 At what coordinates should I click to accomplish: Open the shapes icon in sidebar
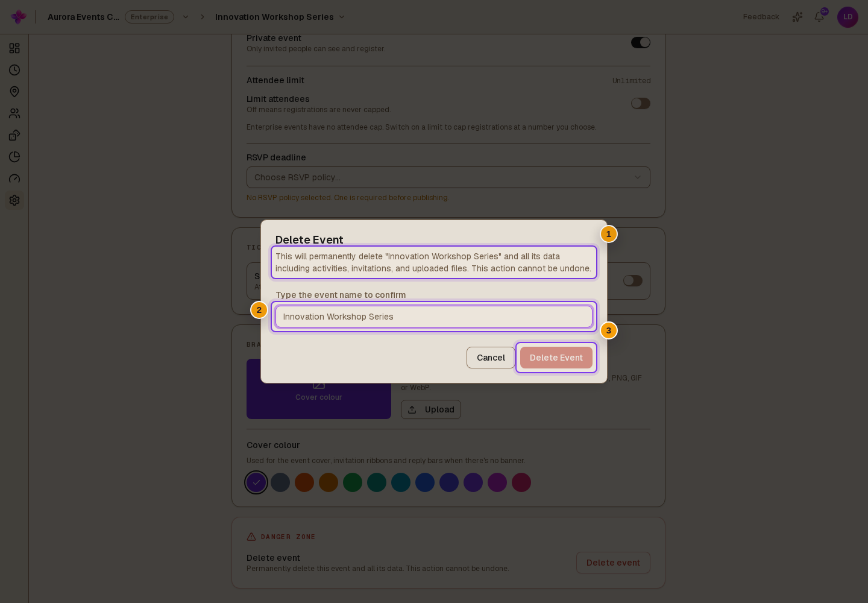[14, 135]
